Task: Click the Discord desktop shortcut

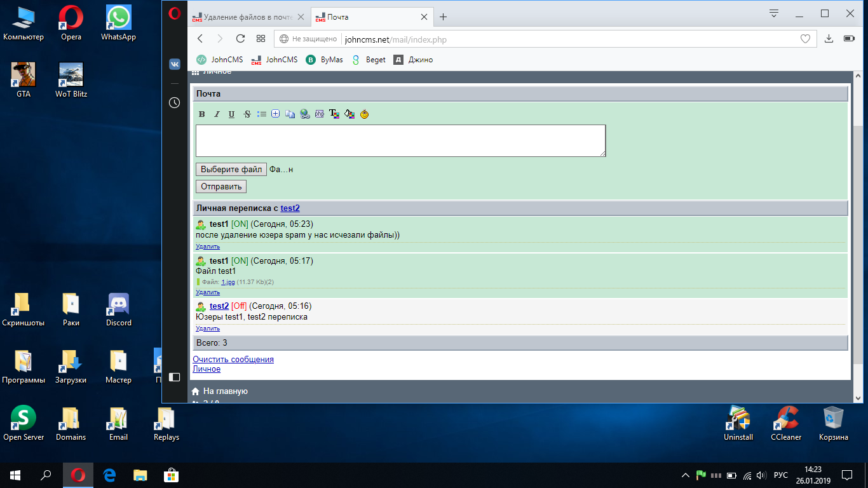Action: click(119, 309)
